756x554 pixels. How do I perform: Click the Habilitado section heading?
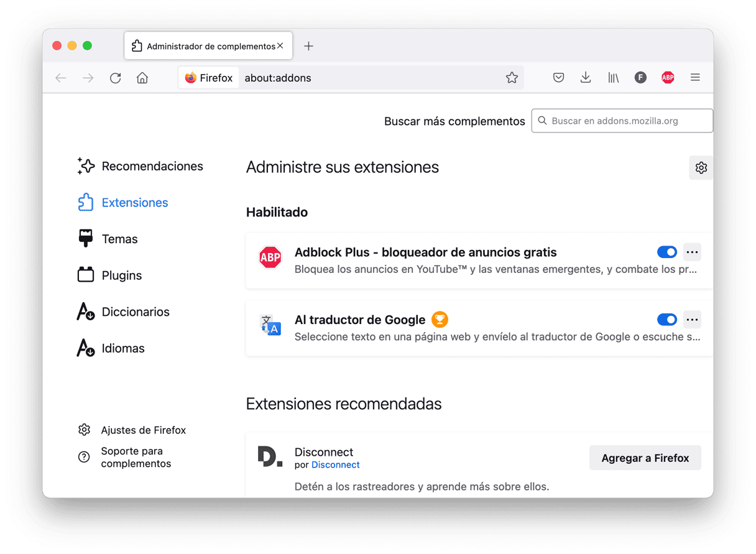click(x=277, y=212)
